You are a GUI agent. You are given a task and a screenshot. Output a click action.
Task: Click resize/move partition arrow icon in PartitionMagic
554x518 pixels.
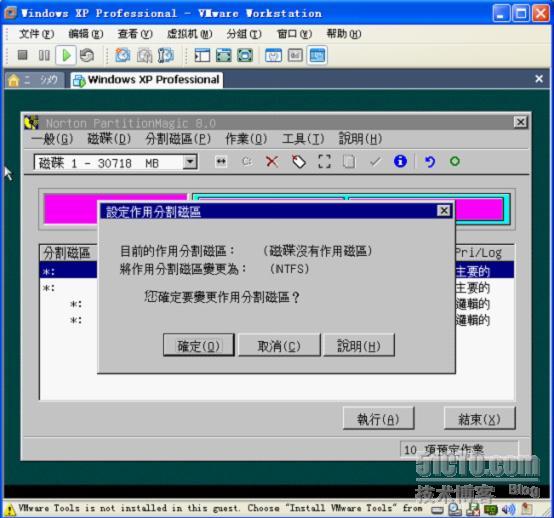pos(221,161)
